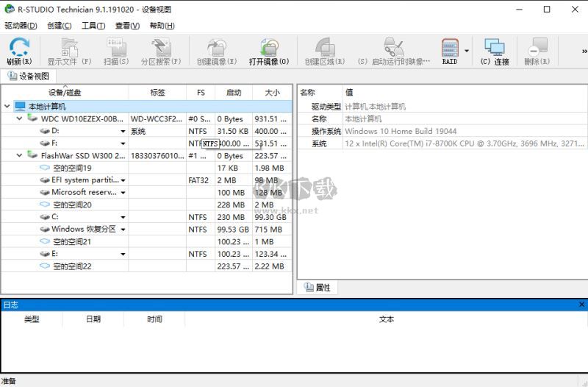Open the 驱动器(D) menu

(21, 25)
